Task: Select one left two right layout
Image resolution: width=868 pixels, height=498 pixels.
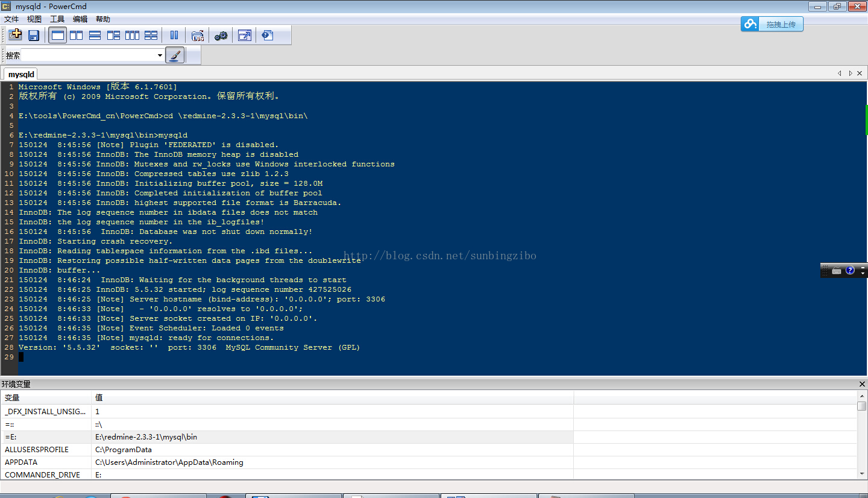Action: (113, 36)
